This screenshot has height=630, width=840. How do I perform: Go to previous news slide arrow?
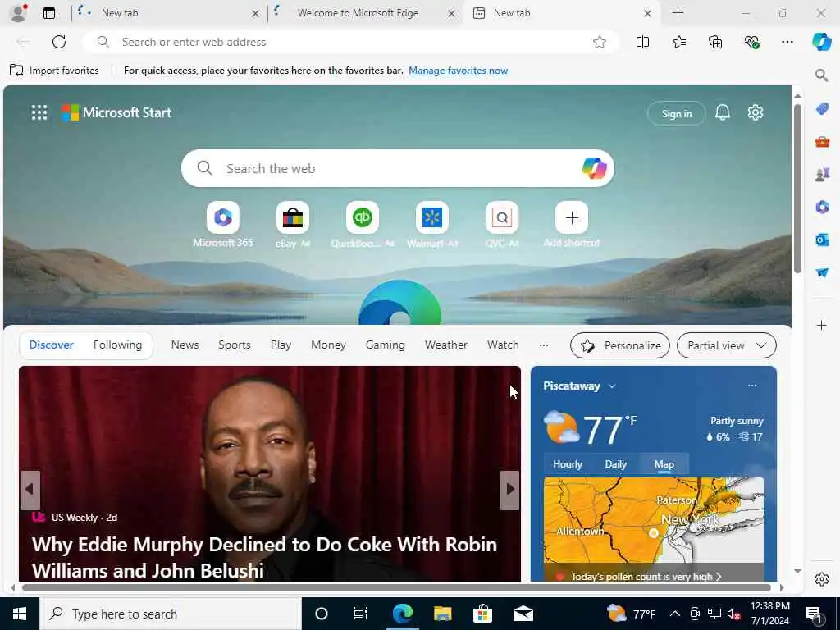click(30, 489)
